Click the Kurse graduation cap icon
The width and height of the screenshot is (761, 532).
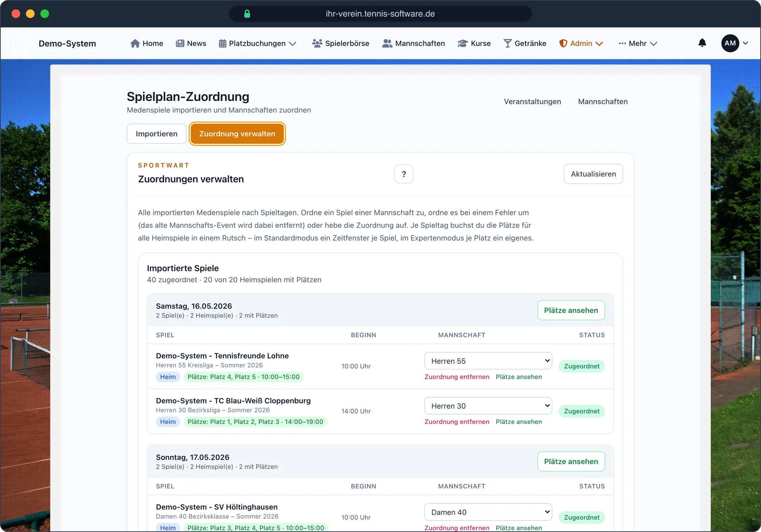[x=463, y=43]
